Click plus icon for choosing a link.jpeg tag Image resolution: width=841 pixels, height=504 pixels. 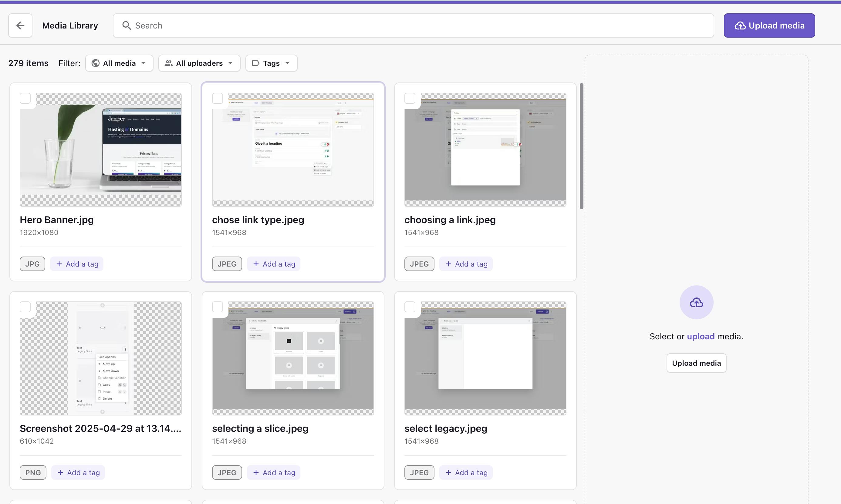(x=448, y=264)
